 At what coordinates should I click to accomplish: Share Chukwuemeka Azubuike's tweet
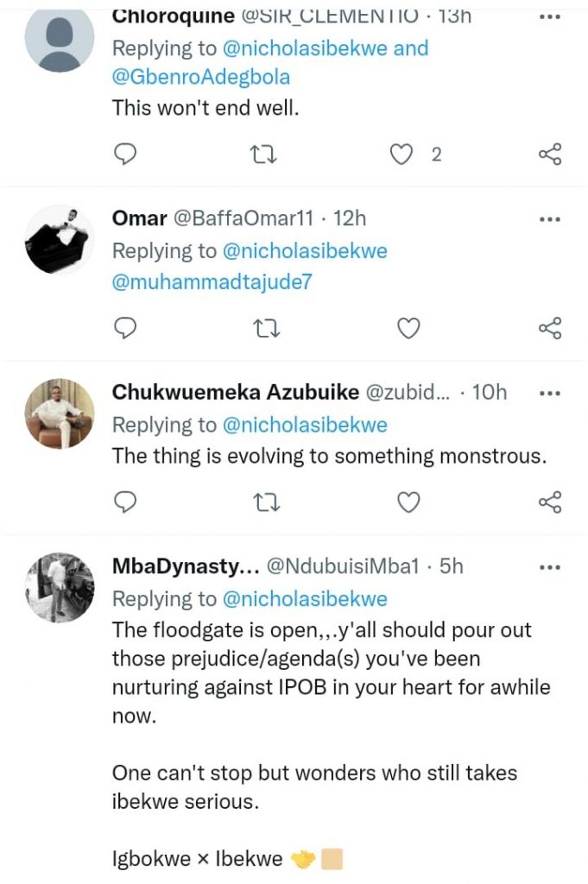550,502
